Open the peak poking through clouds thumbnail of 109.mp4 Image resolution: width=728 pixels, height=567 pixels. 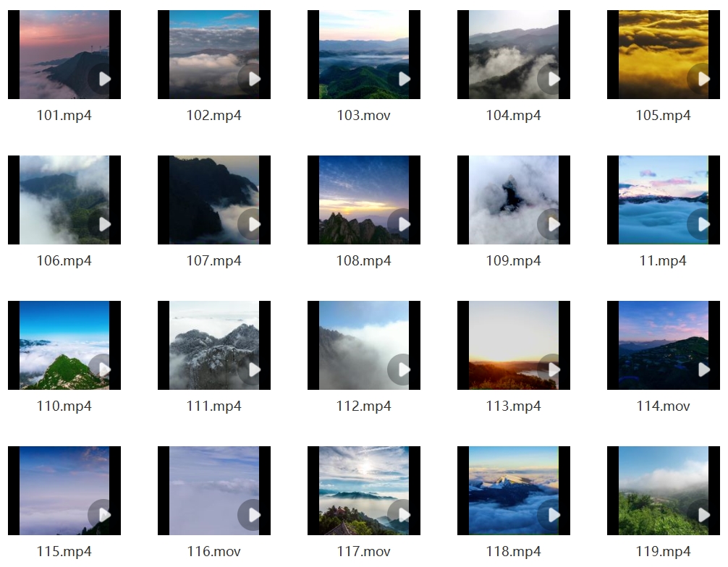click(x=514, y=200)
